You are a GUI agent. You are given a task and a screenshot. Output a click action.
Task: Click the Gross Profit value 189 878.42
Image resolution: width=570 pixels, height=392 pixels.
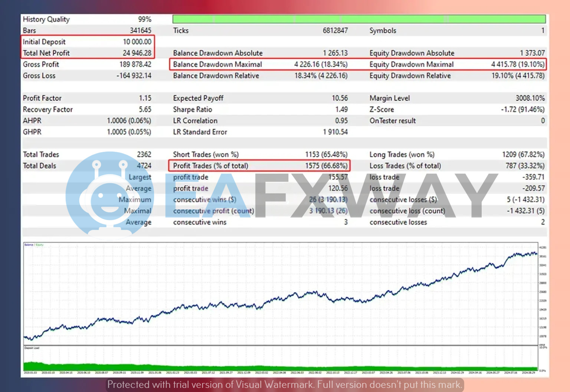pos(135,65)
